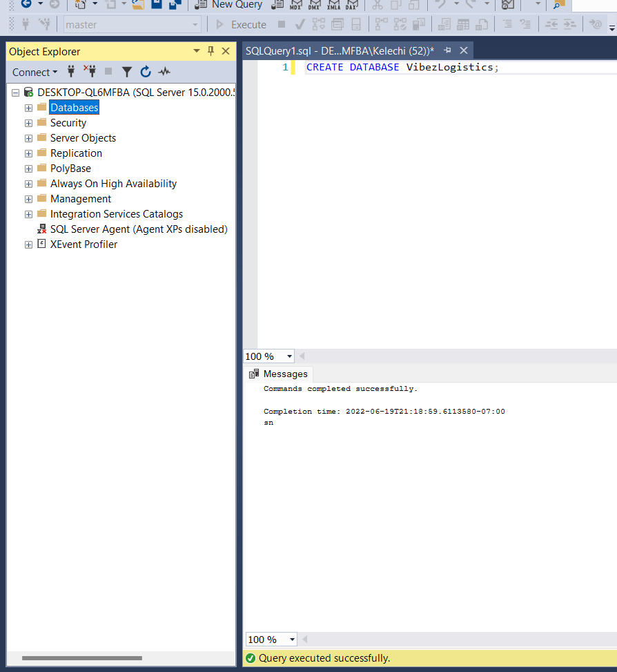The height and width of the screenshot is (672, 617).
Task: Select the New MDX Query icon
Action: pos(297,6)
